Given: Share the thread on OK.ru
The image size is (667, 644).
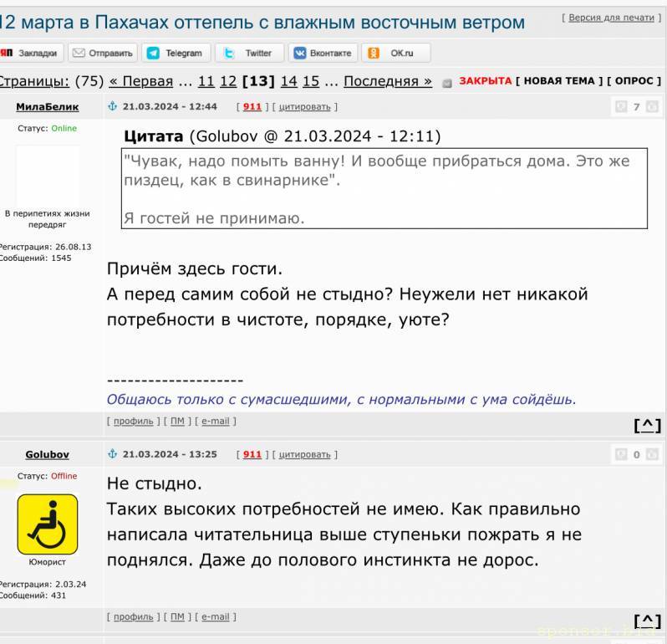Looking at the screenshot, I should click(396, 53).
